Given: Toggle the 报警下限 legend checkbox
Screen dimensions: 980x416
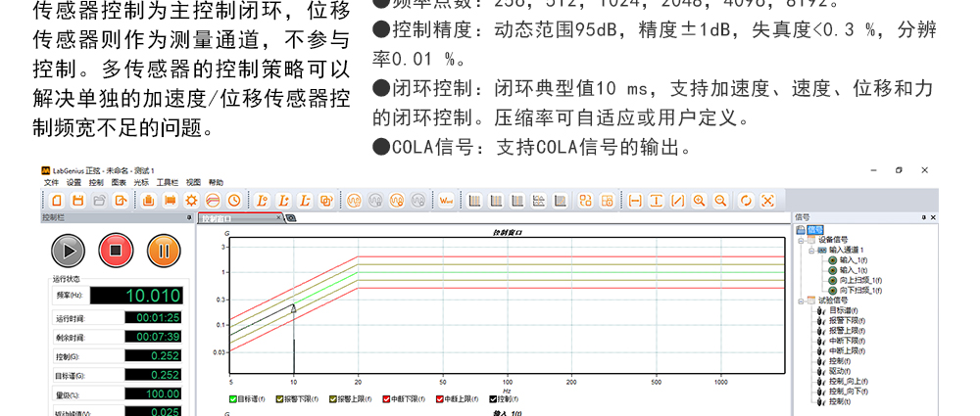Looking at the screenshot, I should coord(280,398).
